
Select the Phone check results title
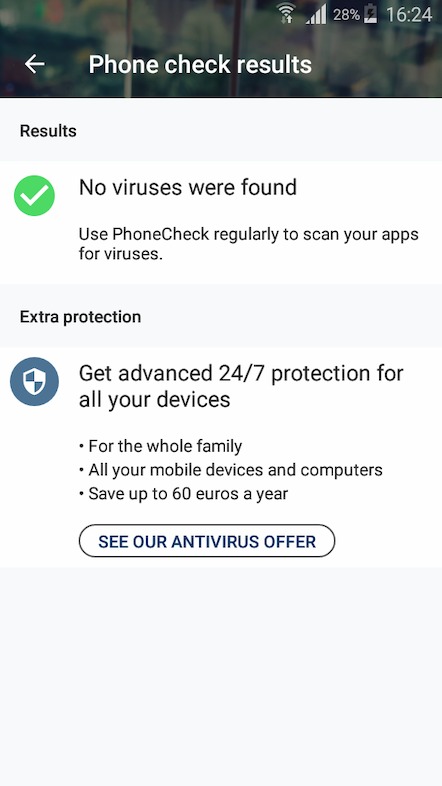click(x=200, y=65)
